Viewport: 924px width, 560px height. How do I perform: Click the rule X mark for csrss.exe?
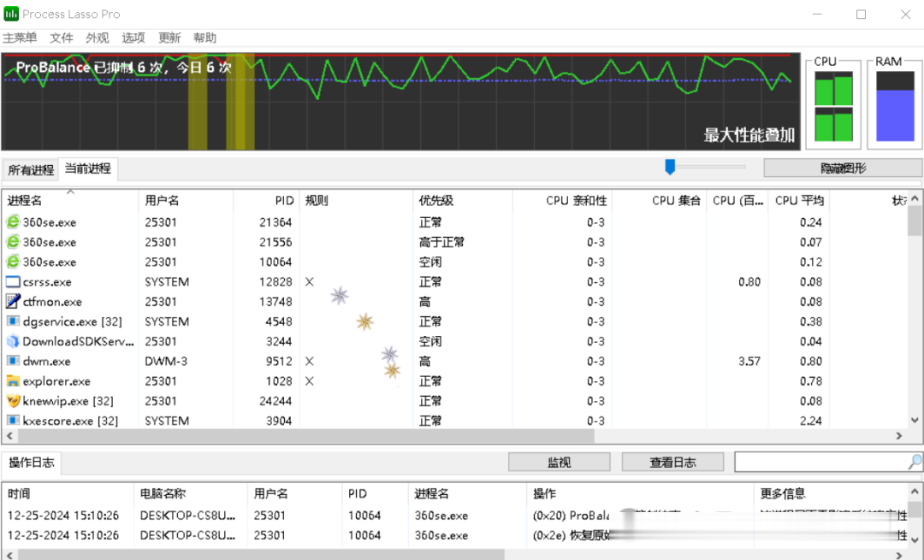310,282
